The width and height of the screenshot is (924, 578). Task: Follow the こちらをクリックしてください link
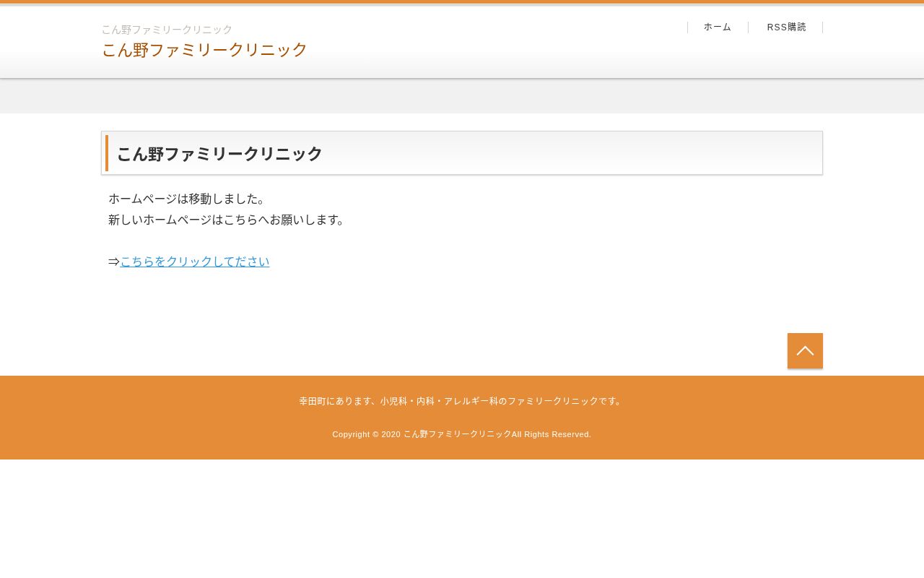[x=195, y=262]
